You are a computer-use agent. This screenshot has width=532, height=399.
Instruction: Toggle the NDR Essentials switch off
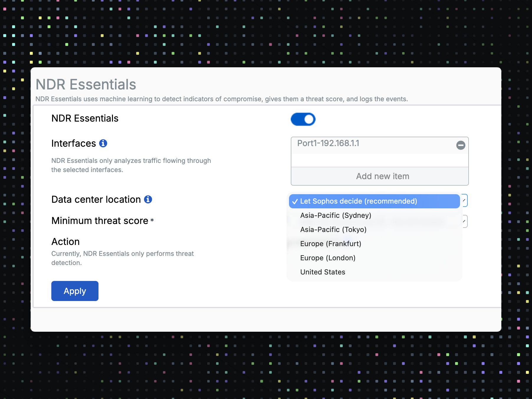[303, 119]
